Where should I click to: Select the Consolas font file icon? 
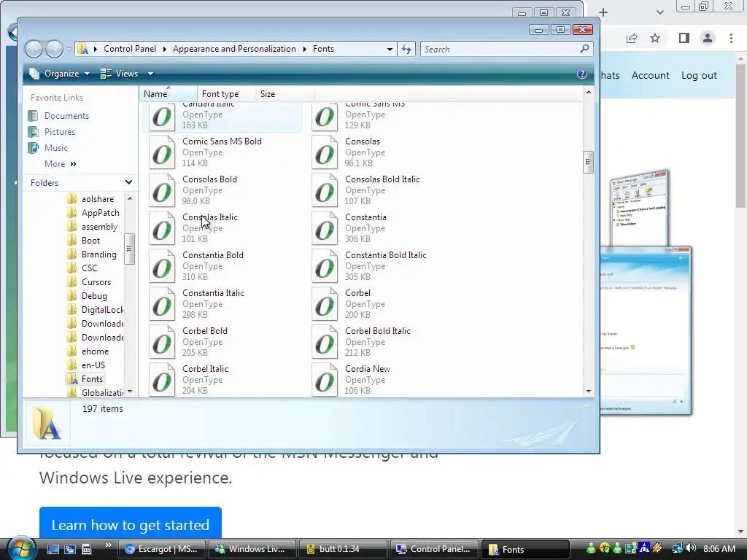[325, 152]
